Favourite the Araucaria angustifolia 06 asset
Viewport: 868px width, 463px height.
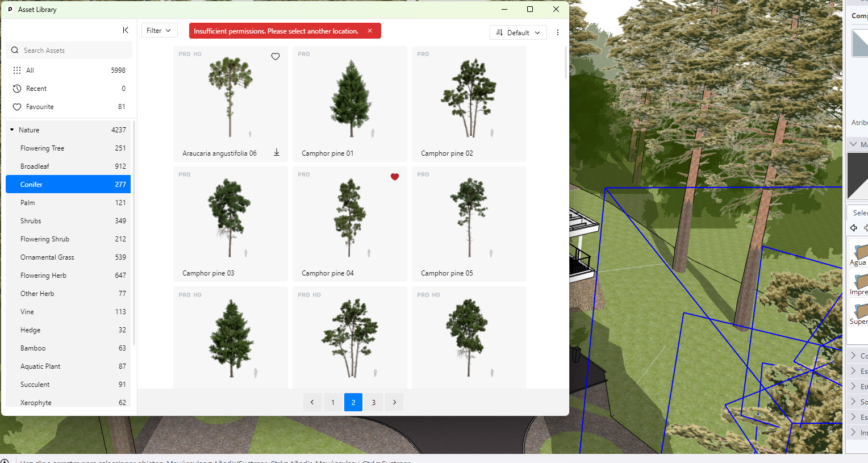point(276,56)
